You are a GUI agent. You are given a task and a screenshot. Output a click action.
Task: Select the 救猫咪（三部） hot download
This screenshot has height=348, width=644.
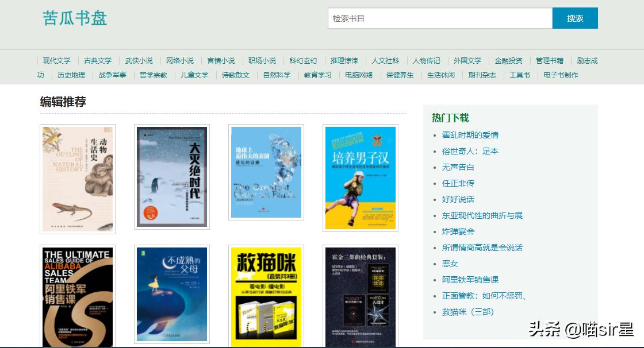pyautogui.click(x=467, y=311)
